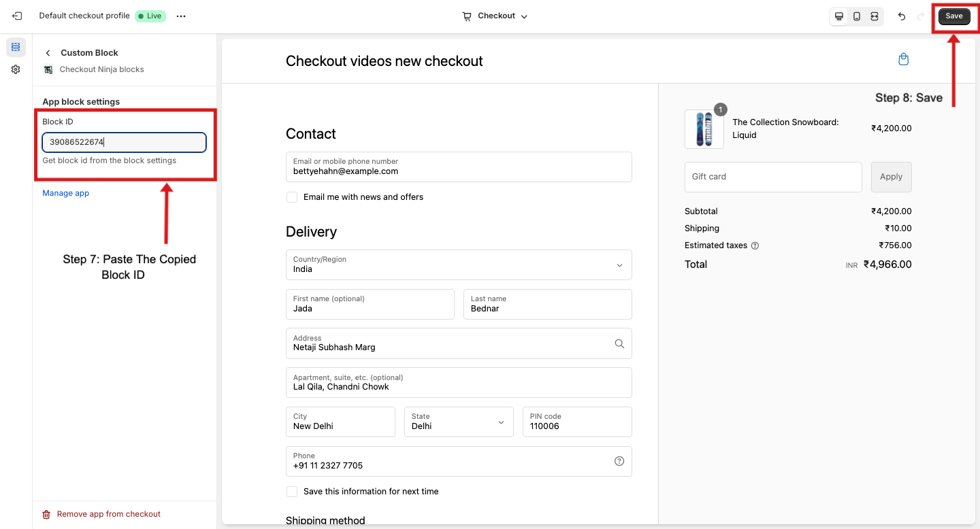The width and height of the screenshot is (980, 529).
Task: Open the Manage app link
Action: (66, 193)
